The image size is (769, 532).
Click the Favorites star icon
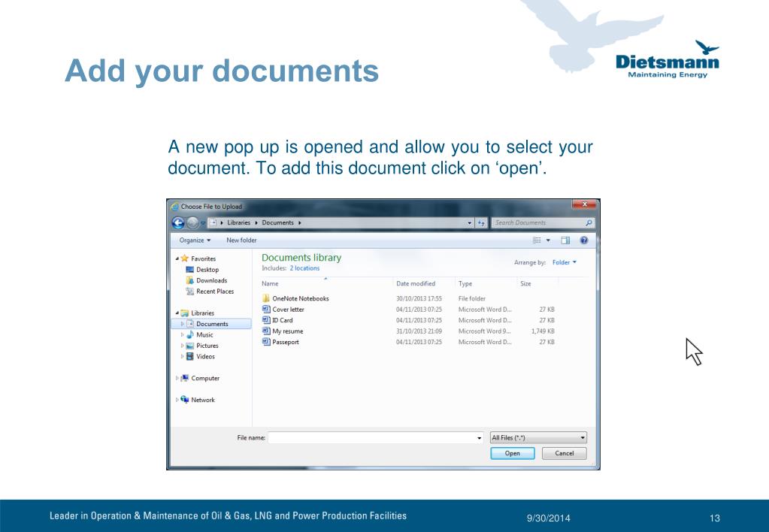pyautogui.click(x=184, y=258)
